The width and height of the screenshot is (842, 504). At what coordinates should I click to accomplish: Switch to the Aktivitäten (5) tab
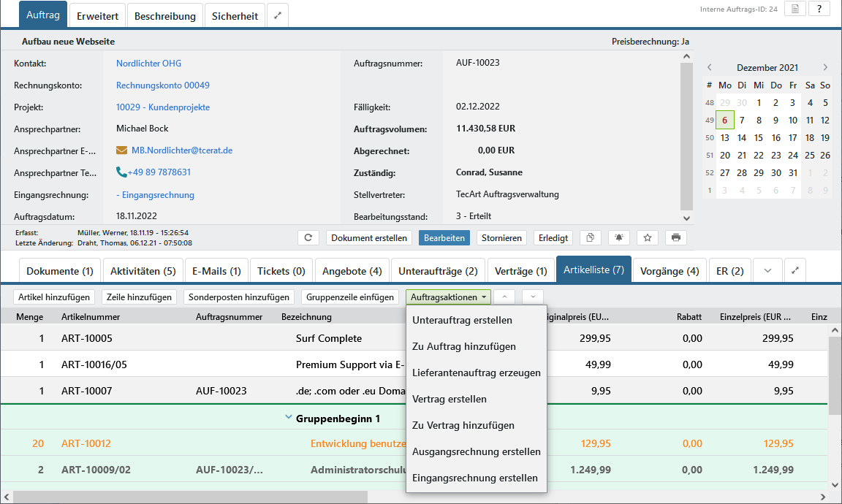tap(143, 271)
